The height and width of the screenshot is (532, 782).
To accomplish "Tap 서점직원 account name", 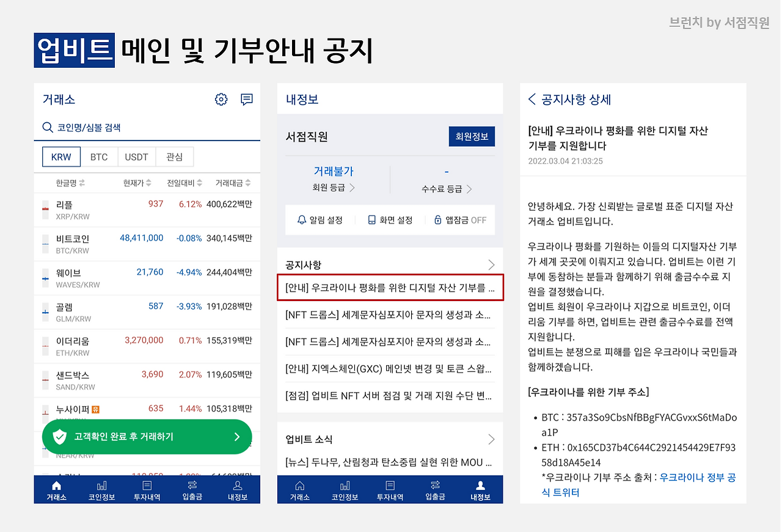I will pyautogui.click(x=307, y=137).
